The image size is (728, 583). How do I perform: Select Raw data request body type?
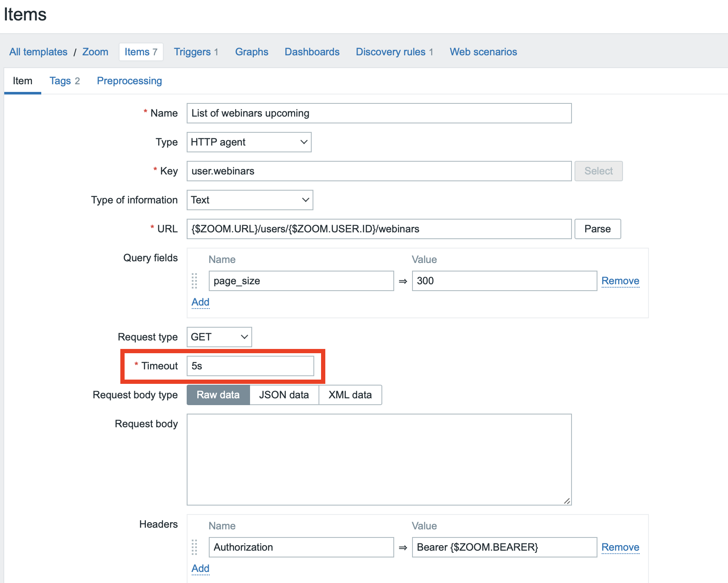218,395
